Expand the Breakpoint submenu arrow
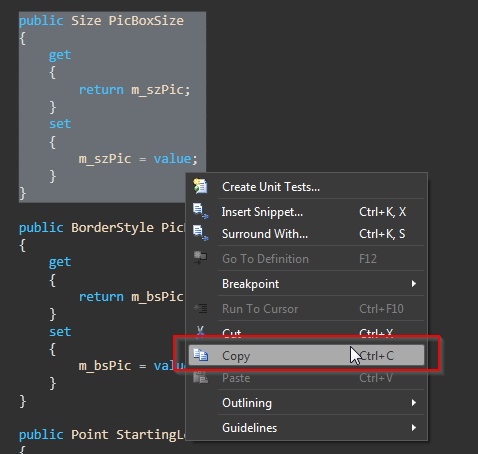Viewport: 478px width, 454px height. (x=414, y=284)
